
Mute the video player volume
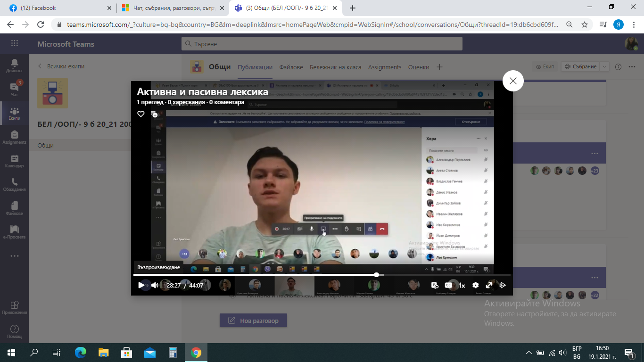(155, 285)
